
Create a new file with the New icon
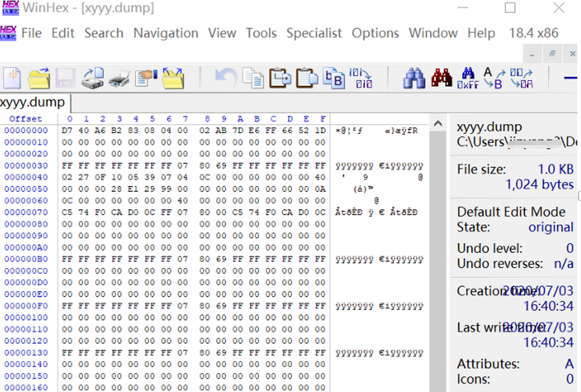[x=12, y=78]
